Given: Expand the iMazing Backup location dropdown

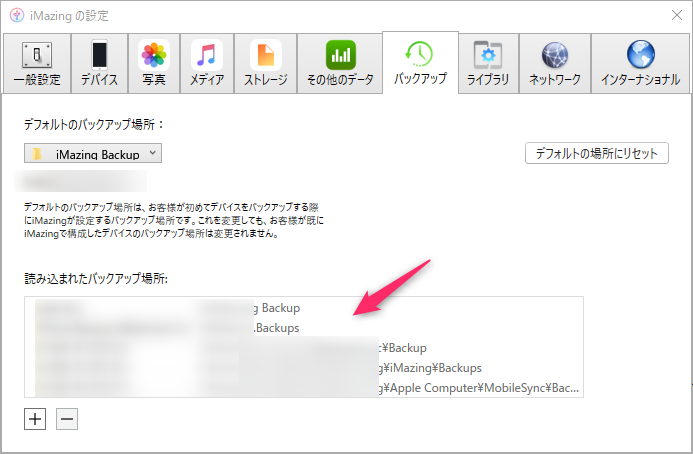Looking at the screenshot, I should 93,153.
